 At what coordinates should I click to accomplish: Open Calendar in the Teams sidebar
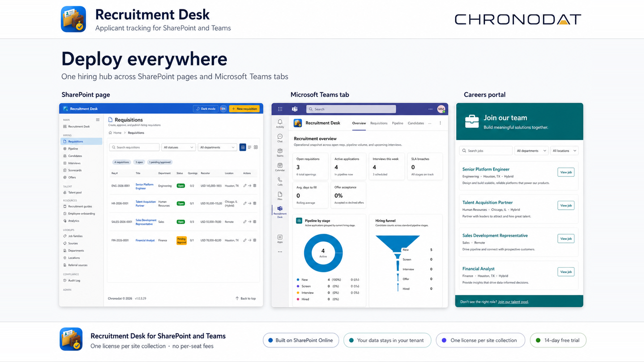click(x=280, y=167)
